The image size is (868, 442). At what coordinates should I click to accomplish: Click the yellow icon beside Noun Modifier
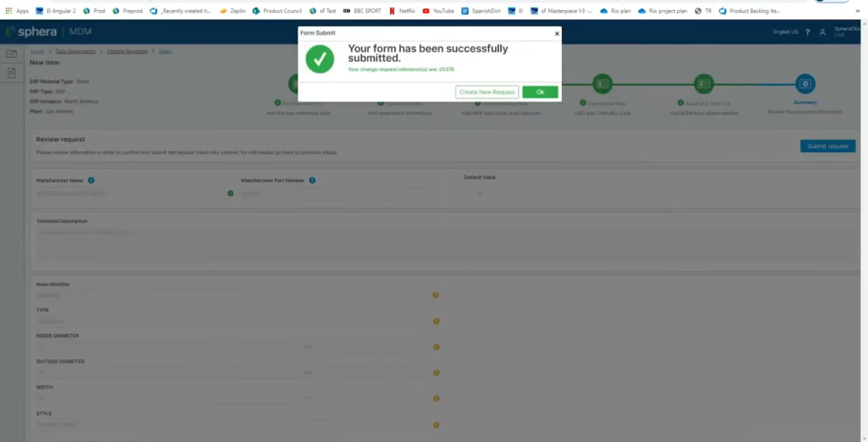[436, 296]
